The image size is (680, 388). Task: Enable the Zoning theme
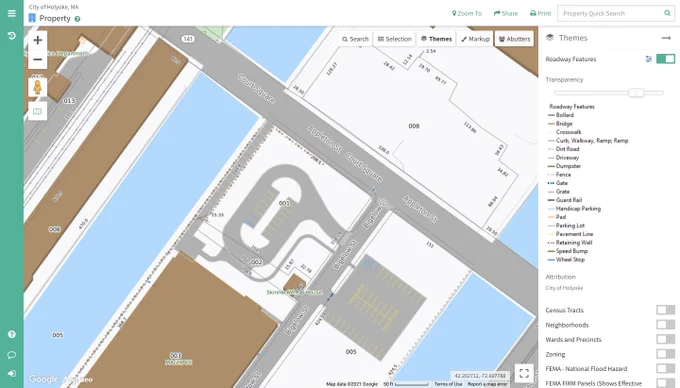[665, 354]
